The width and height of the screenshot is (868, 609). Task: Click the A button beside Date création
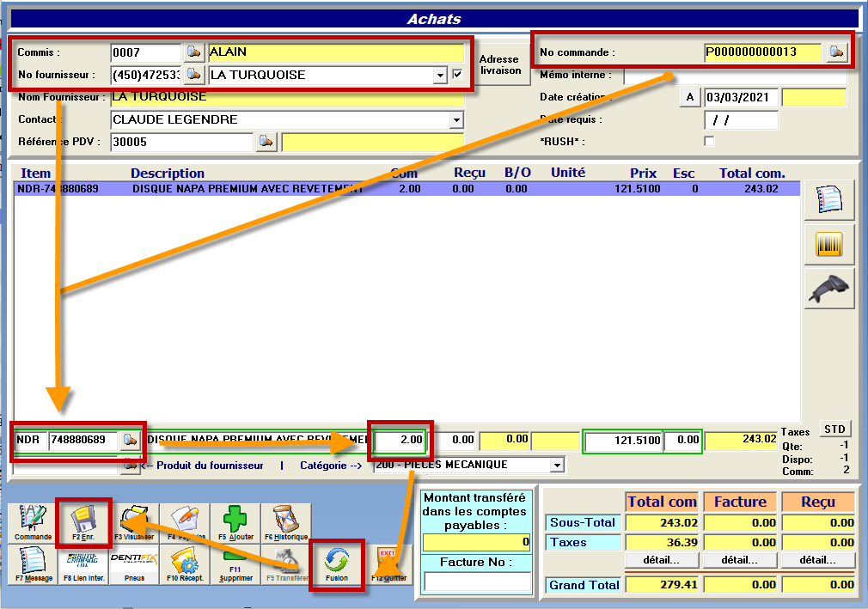pos(690,97)
